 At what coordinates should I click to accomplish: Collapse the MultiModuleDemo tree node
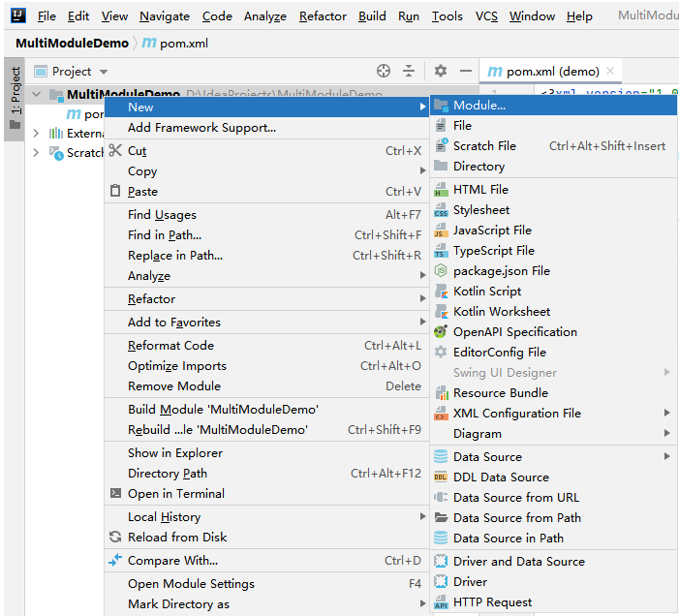[x=37, y=94]
